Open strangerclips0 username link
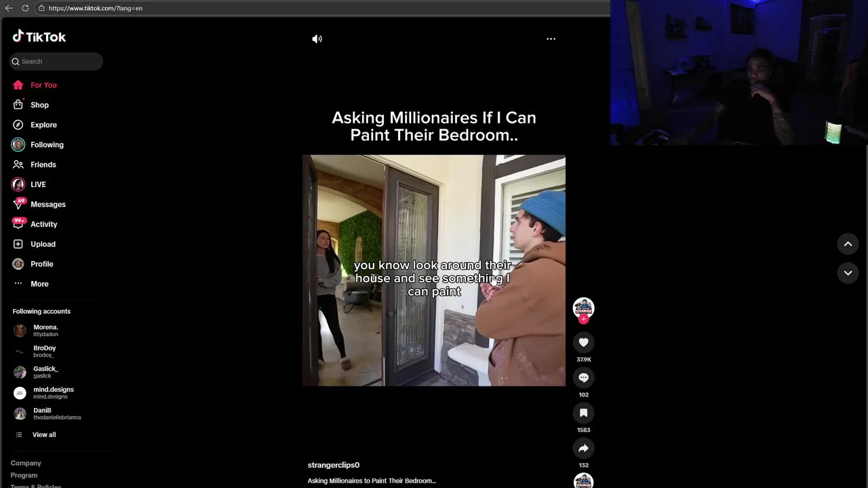The width and height of the screenshot is (868, 488). (334, 465)
